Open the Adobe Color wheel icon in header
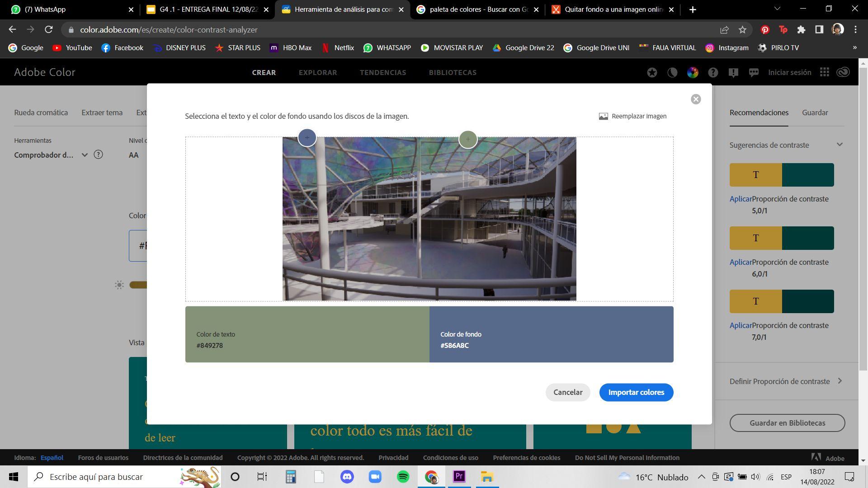 pos(693,72)
